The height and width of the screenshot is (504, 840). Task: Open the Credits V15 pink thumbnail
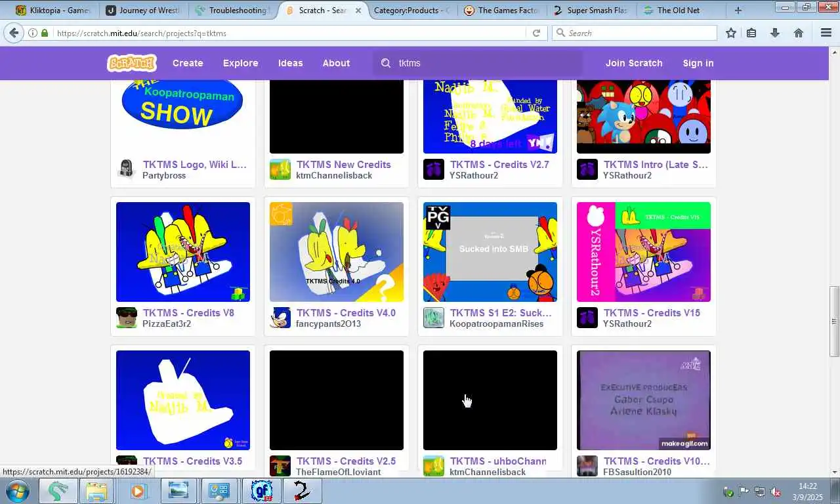pyautogui.click(x=644, y=252)
